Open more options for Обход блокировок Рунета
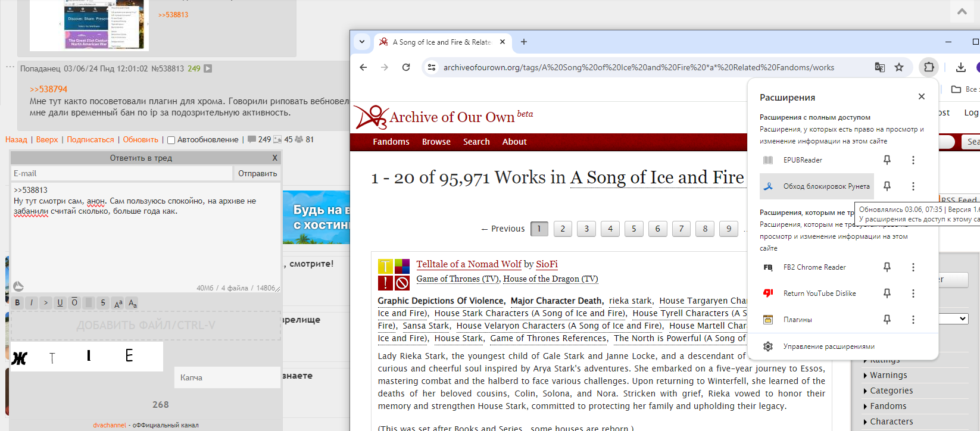The width and height of the screenshot is (980, 431). pos(913,186)
